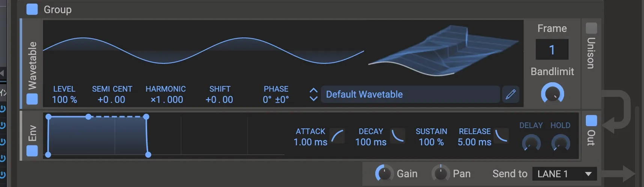644x187 pixels.
Task: Disable the Wavetable module toggle
Action: click(32, 99)
